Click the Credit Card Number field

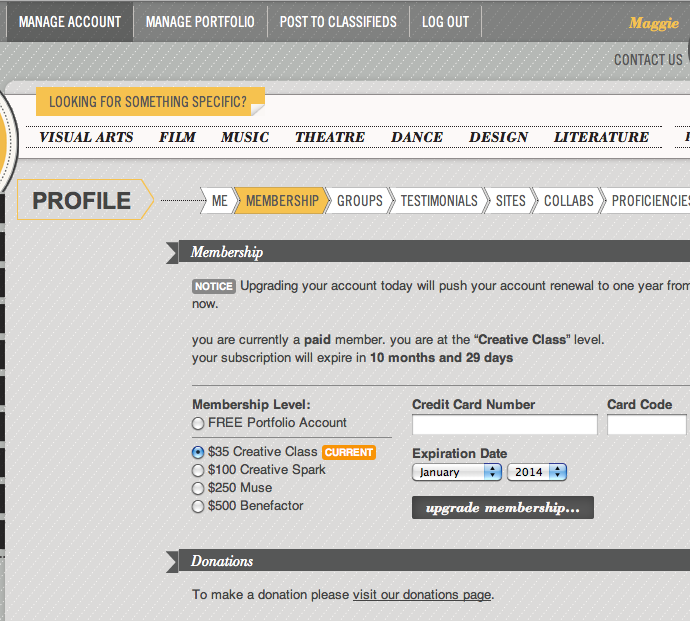pos(504,425)
